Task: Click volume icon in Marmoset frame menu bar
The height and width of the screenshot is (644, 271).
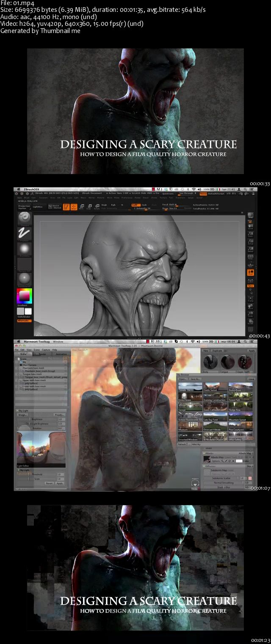Action: tap(198, 341)
